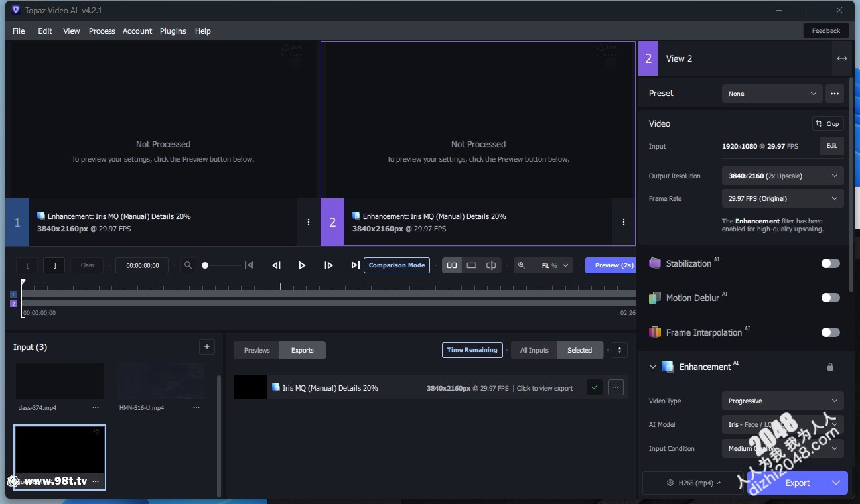Viewport: 860px width, 504px height.
Task: Jump to the end of video
Action: (356, 265)
